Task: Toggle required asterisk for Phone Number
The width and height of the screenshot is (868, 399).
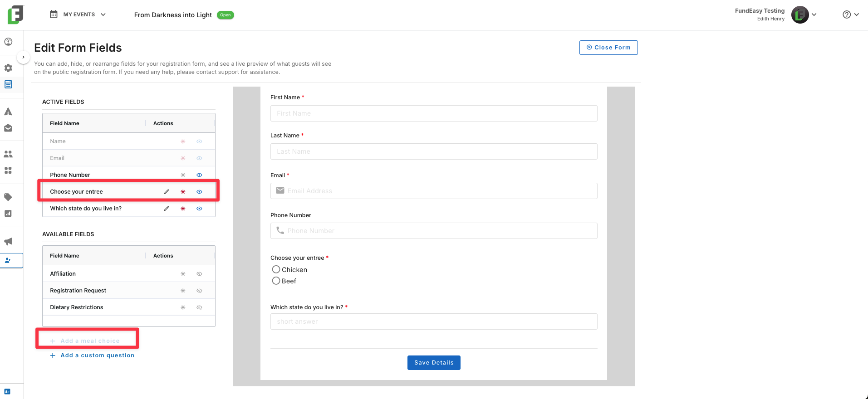Action: (x=183, y=175)
